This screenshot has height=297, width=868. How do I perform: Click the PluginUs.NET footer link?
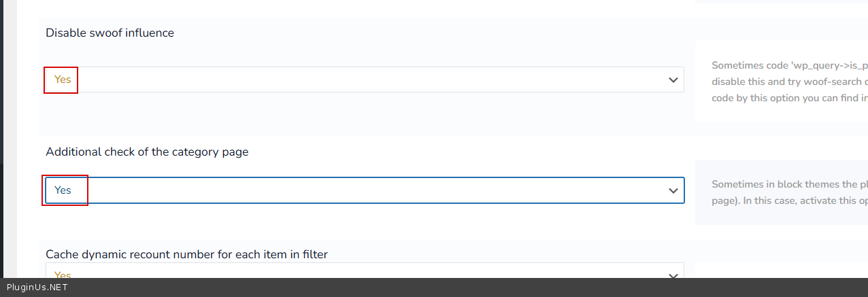37,287
